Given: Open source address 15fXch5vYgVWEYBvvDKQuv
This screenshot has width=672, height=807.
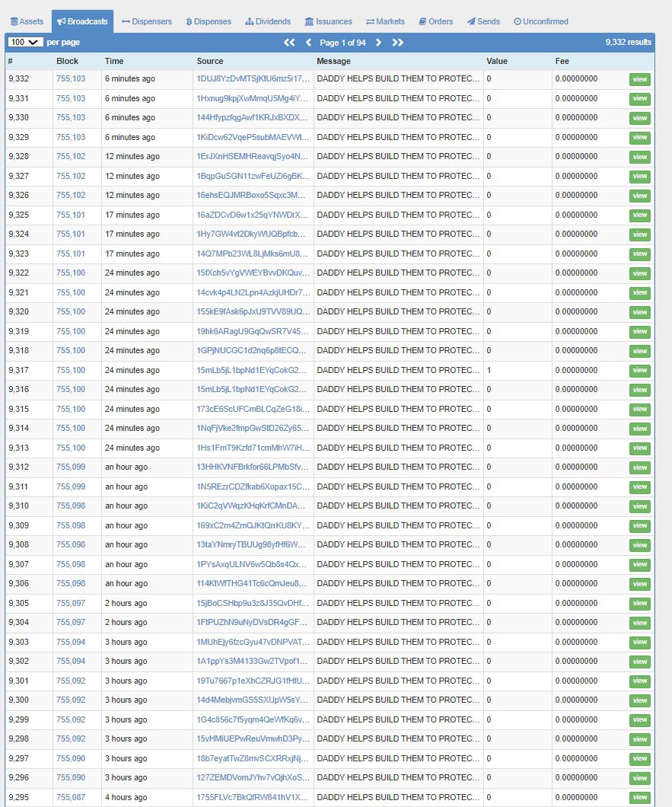Looking at the screenshot, I should 253,273.
